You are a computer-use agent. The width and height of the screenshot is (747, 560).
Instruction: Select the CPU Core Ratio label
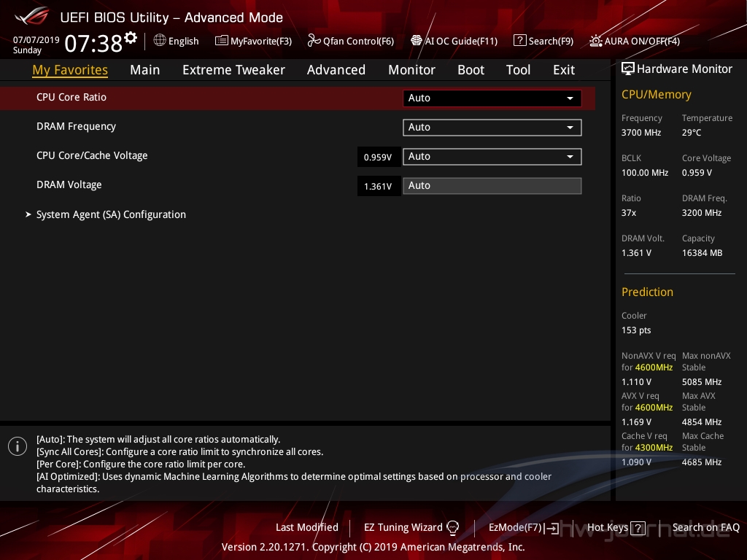(71, 97)
